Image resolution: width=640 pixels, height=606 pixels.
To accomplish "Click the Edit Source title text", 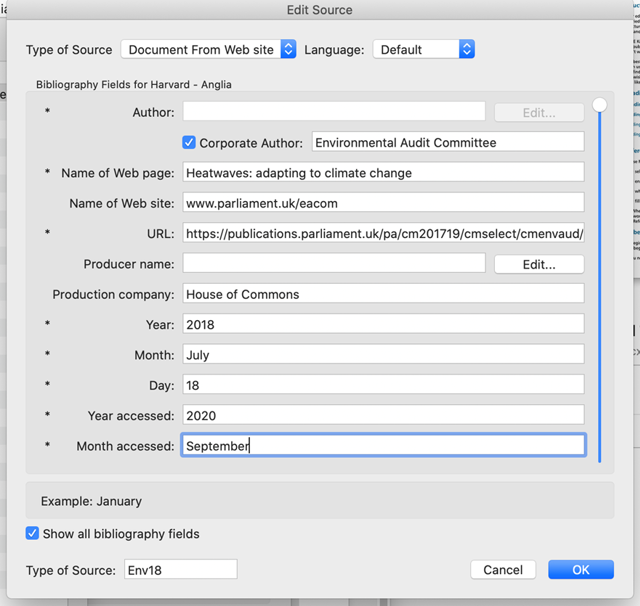I will coord(320,10).
